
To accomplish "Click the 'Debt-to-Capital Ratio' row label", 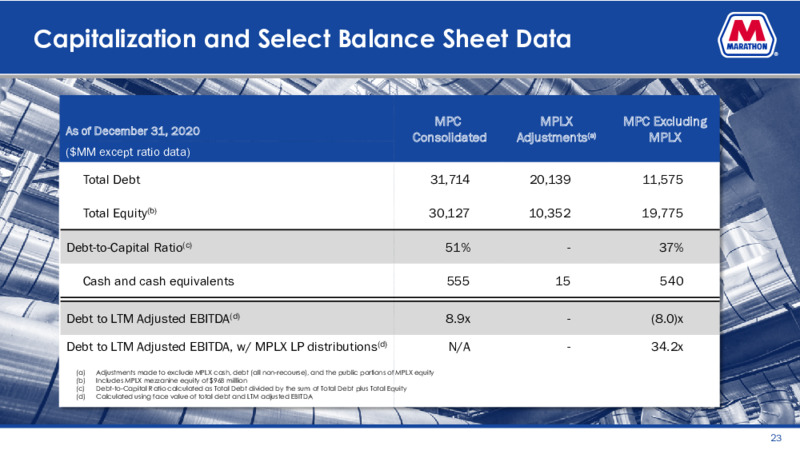I will click(x=129, y=247).
